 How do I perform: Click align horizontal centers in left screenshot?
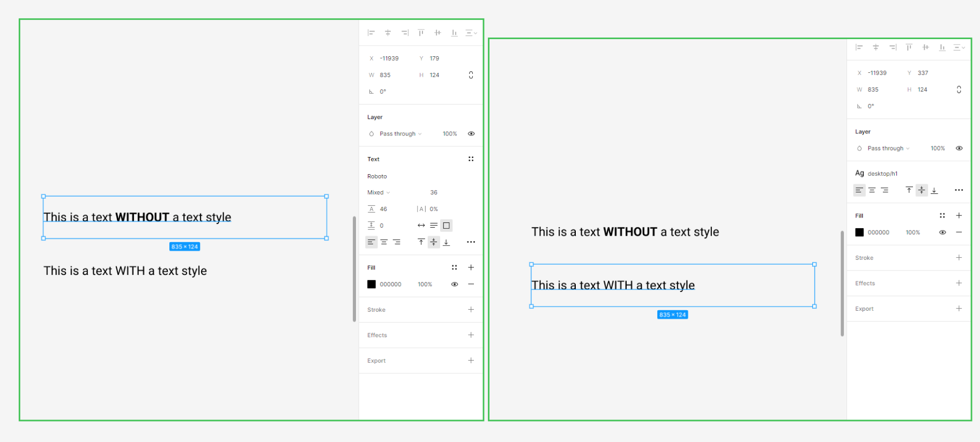(x=388, y=33)
